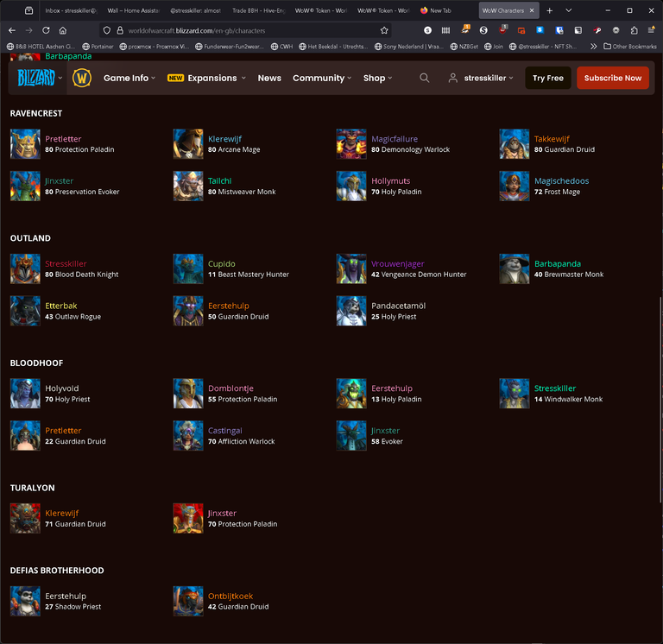
Task: Open the extensions puzzle icon
Action: [x=634, y=30]
